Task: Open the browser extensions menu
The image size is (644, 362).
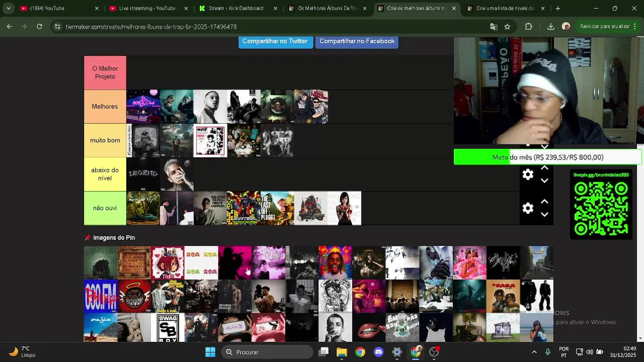Action: pos(528,27)
